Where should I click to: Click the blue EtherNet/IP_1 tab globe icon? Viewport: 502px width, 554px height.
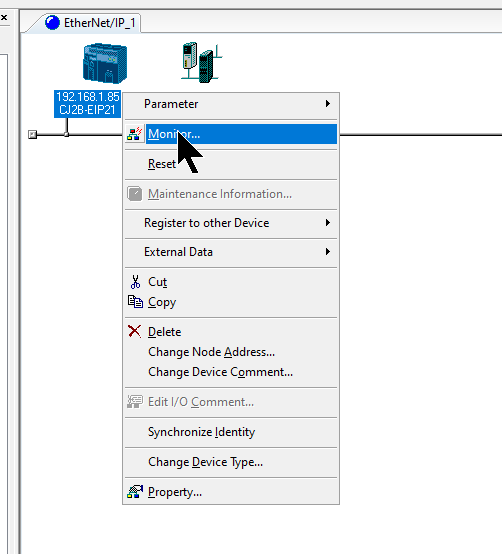52,23
